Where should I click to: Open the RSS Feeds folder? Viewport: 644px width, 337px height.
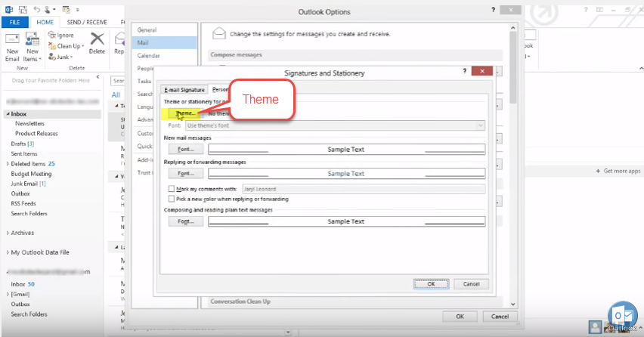[x=23, y=203]
